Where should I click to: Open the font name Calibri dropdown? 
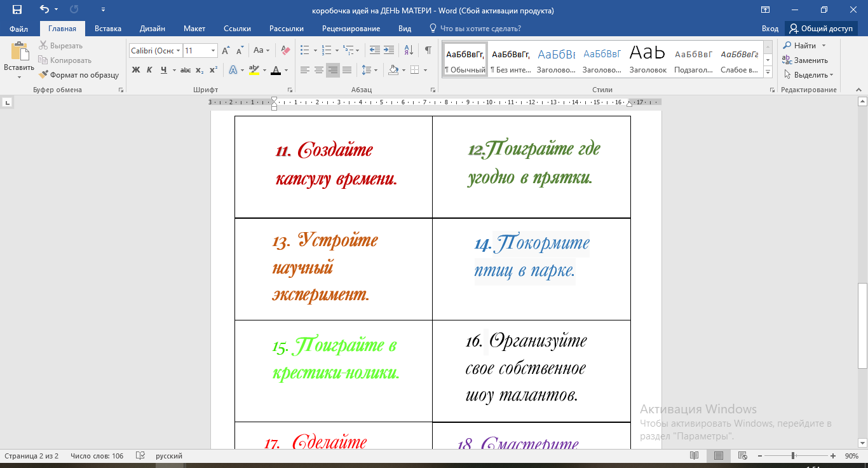point(179,50)
